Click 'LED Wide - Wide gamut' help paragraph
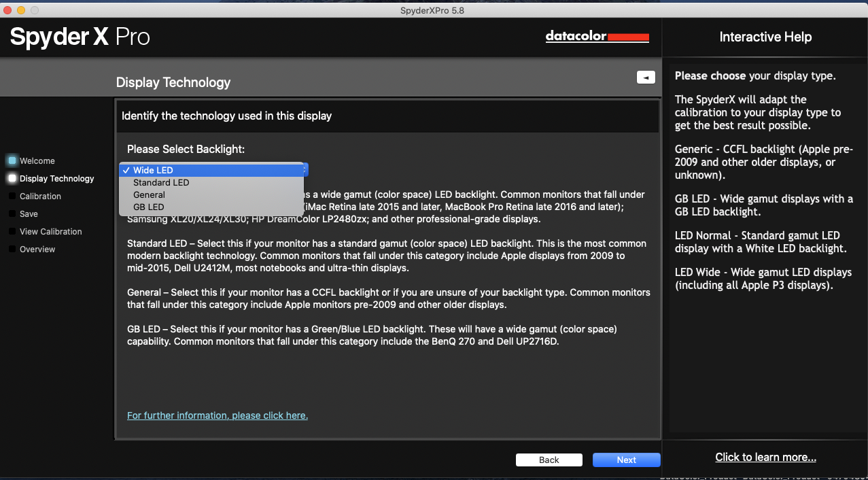This screenshot has width=868, height=480. click(763, 279)
